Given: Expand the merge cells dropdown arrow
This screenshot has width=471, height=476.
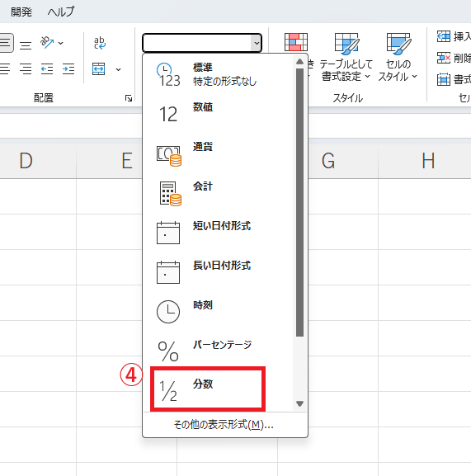Looking at the screenshot, I should click(x=118, y=69).
